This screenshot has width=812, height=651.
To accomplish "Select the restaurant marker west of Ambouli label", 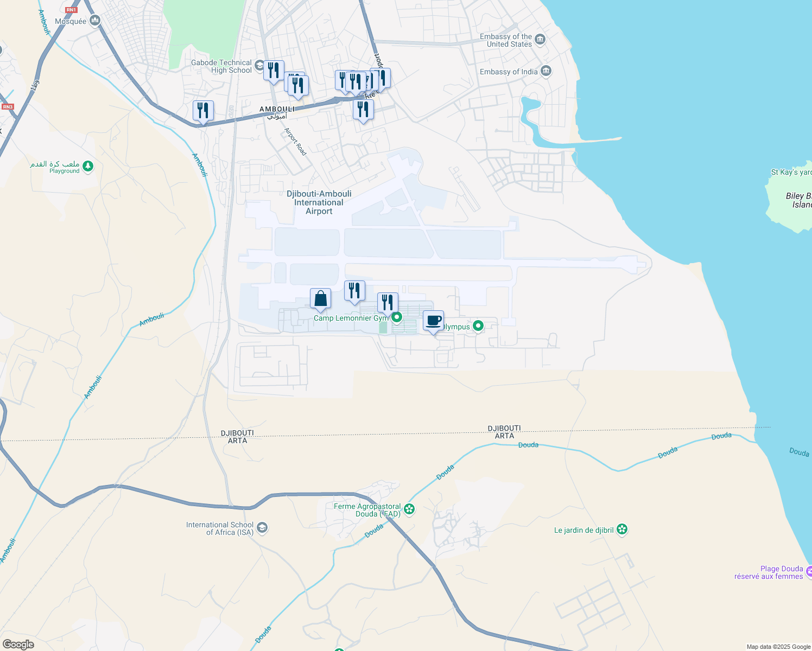I will (203, 112).
